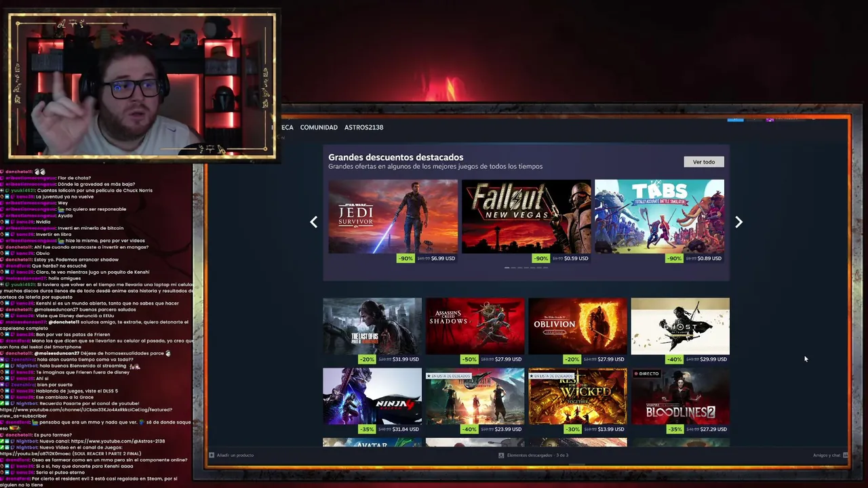Image resolution: width=868 pixels, height=488 pixels.
Task: Open Fallout New Vegas capsule
Action: pos(526,216)
